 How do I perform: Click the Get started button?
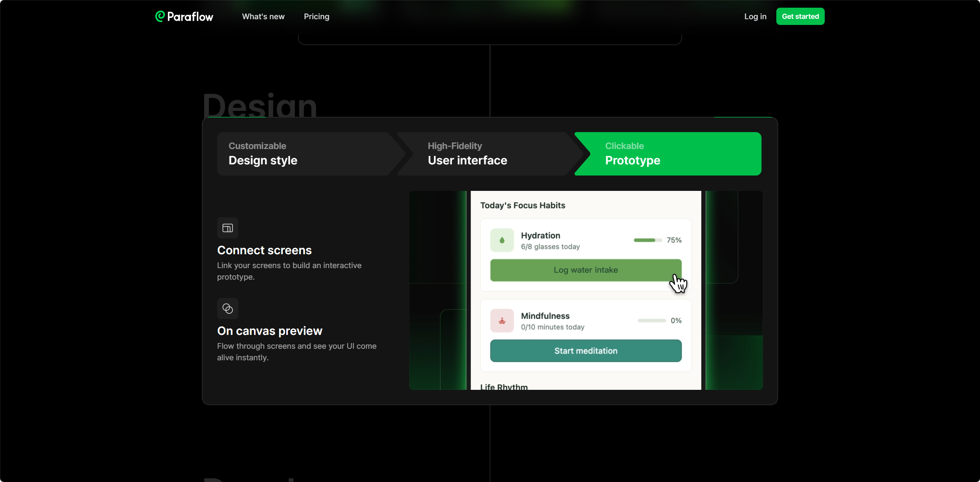tap(800, 17)
